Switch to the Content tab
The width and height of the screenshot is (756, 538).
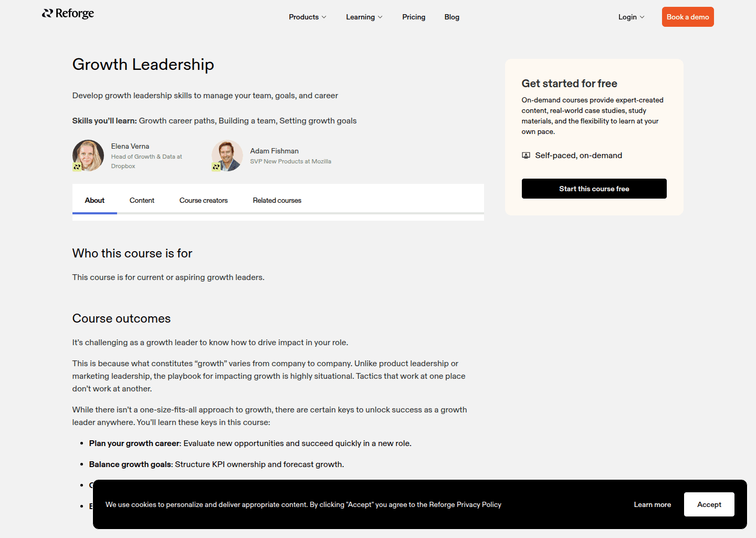tap(142, 200)
